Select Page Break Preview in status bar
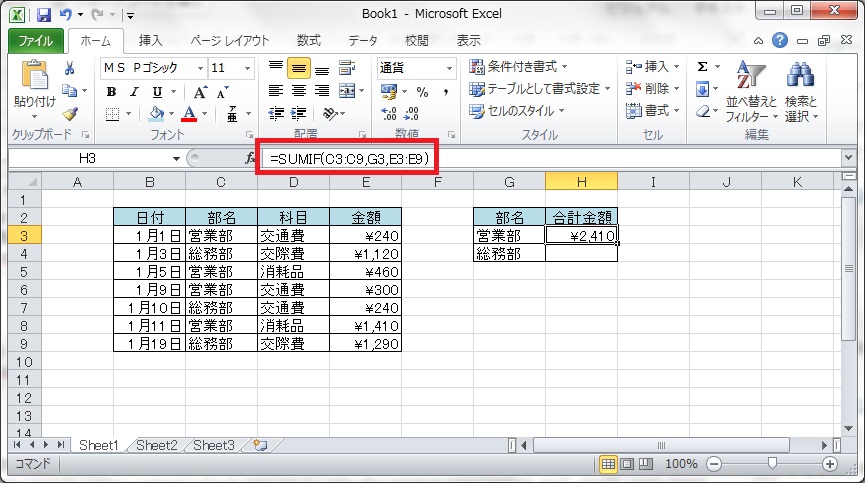 pyautogui.click(x=645, y=464)
